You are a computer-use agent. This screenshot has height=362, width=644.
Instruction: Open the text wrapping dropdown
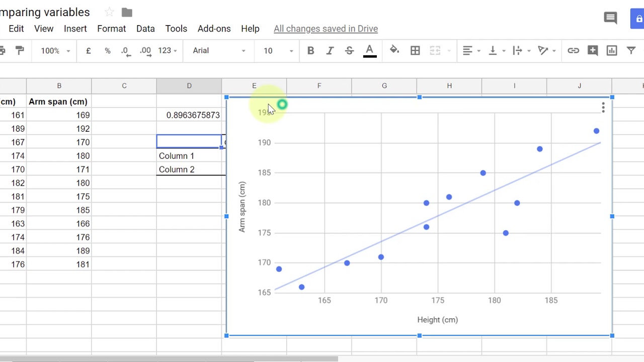point(521,50)
